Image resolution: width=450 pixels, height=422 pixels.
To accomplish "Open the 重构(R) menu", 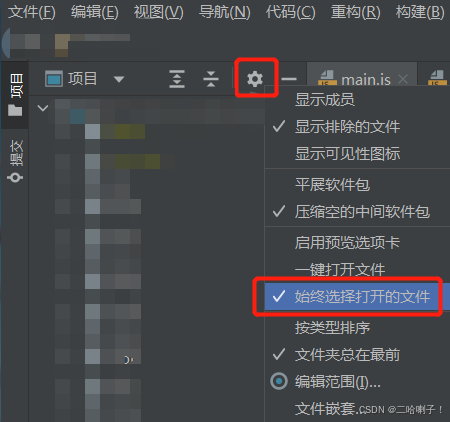I will point(355,12).
